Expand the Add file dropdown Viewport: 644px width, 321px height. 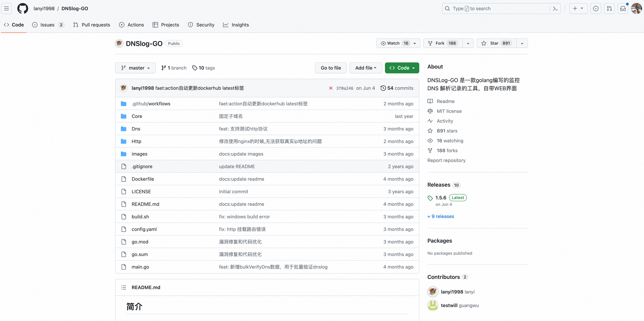click(x=365, y=68)
